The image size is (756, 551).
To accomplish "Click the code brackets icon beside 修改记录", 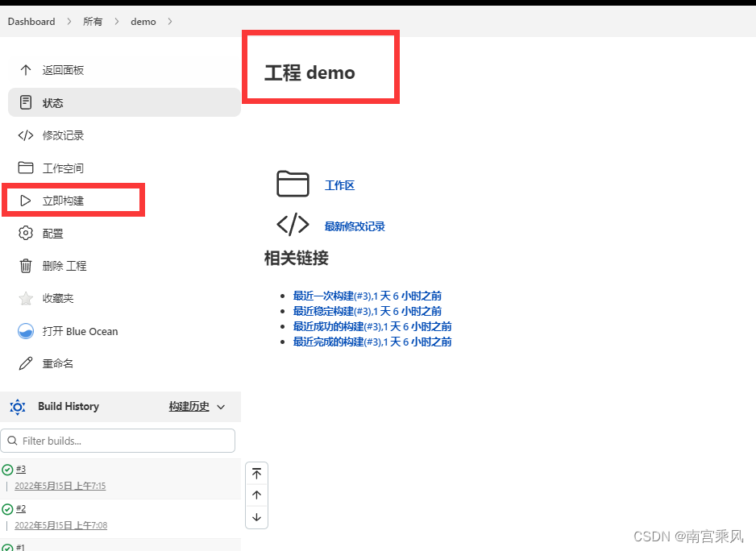I will coord(26,135).
